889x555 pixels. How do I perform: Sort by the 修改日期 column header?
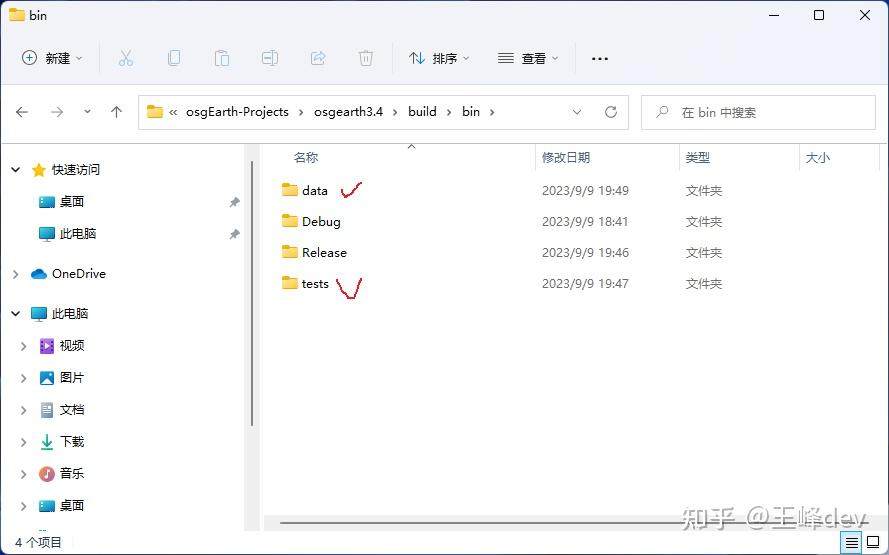tap(566, 158)
